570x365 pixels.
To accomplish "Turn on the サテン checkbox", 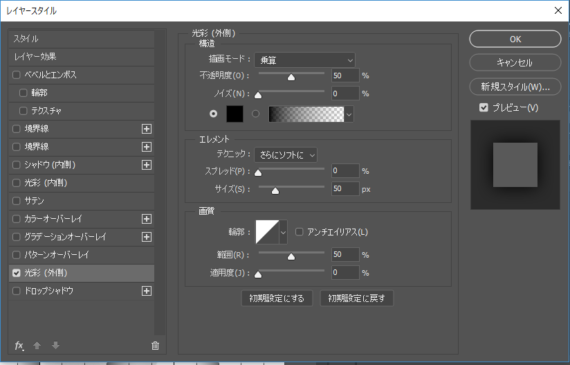I will point(16,201).
